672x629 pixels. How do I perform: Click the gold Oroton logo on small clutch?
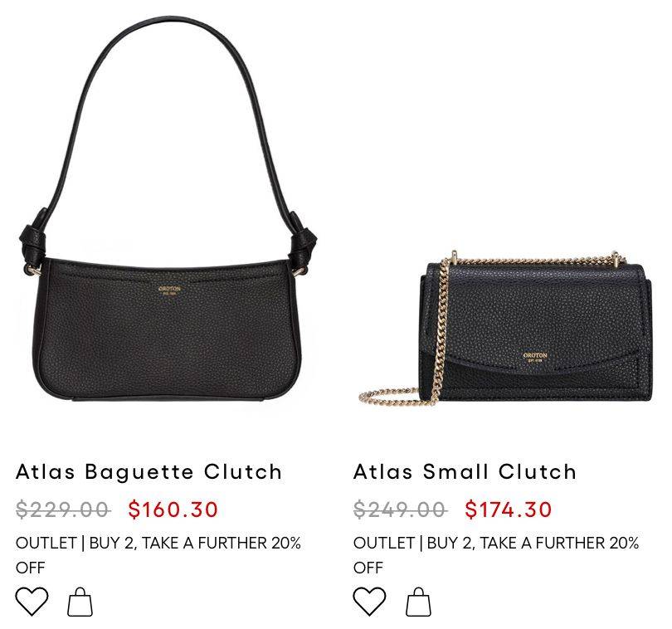(x=535, y=357)
